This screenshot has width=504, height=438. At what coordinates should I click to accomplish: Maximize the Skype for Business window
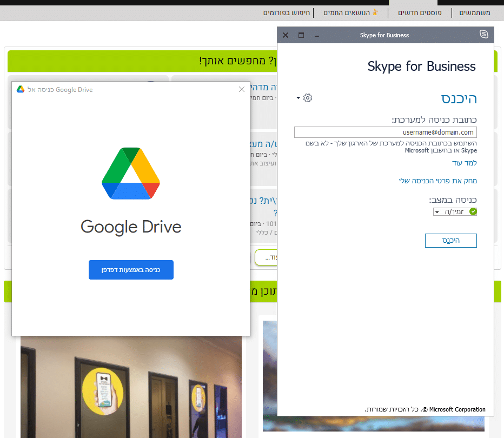click(x=301, y=35)
